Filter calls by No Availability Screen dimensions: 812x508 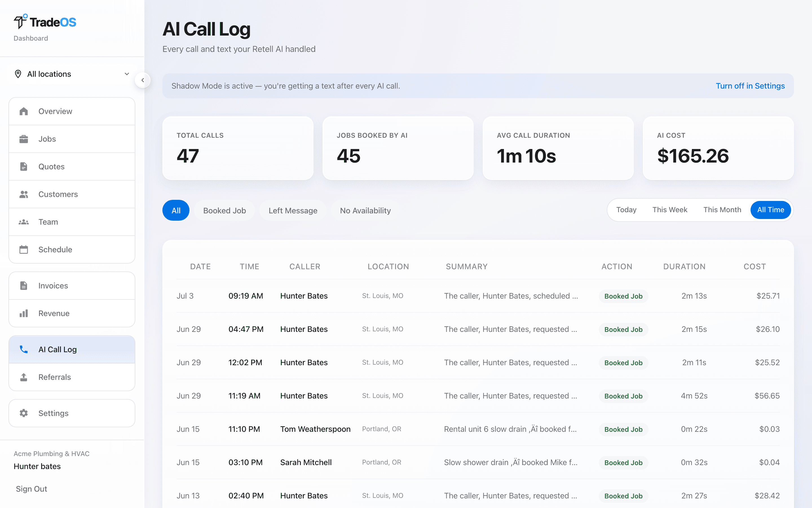[365, 210]
